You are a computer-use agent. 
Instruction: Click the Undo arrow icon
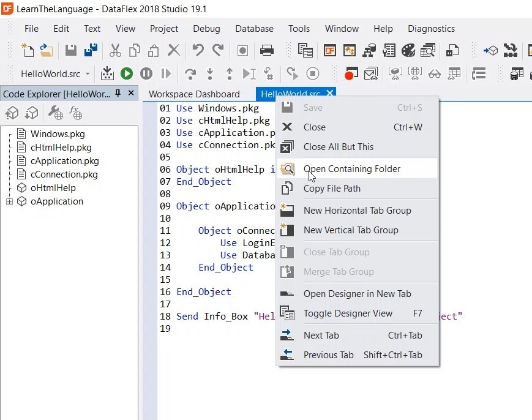tap(198, 50)
